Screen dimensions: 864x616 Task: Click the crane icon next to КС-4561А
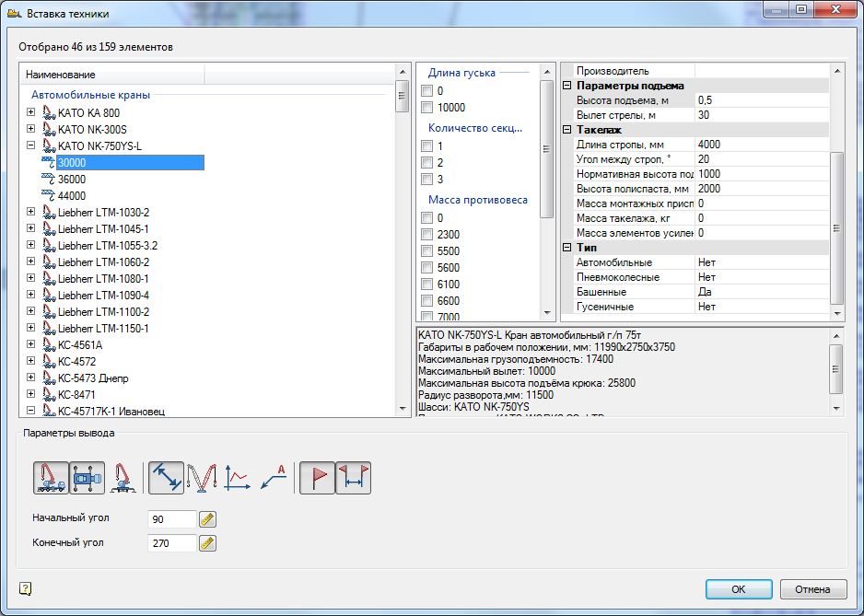49,345
